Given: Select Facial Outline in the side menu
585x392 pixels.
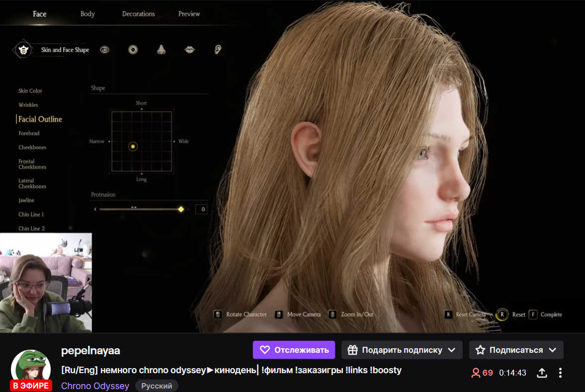Looking at the screenshot, I should click(40, 119).
